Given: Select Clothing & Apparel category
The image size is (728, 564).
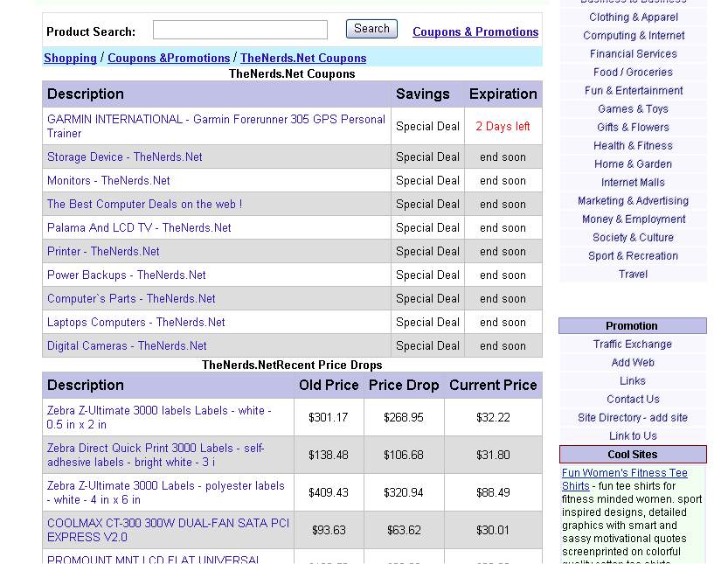Looking at the screenshot, I should (x=634, y=17).
